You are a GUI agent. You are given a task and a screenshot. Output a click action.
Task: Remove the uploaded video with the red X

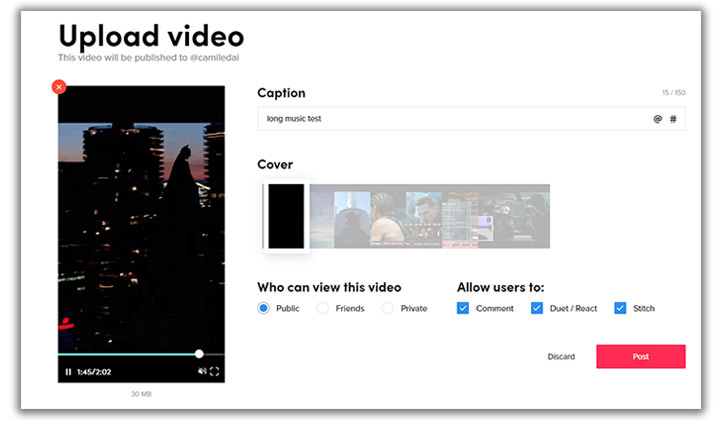(x=59, y=87)
